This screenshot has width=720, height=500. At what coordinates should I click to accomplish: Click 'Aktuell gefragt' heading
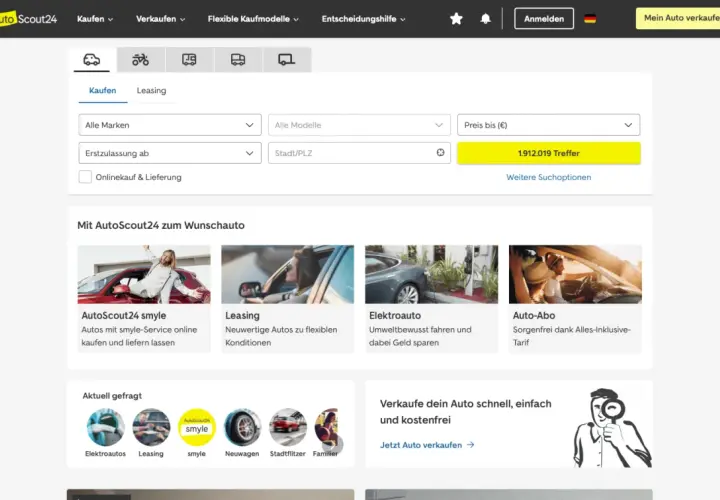pyautogui.click(x=112, y=395)
